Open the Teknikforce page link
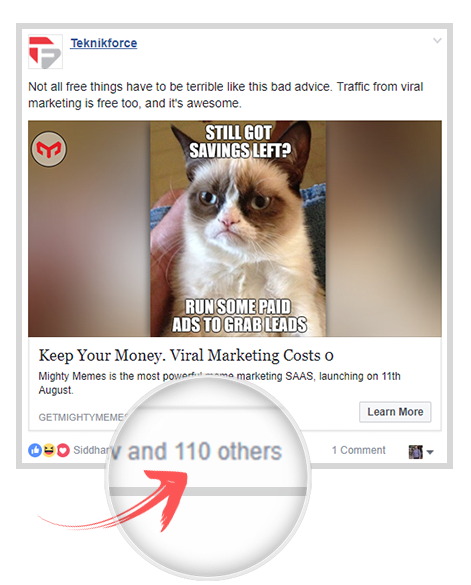The width and height of the screenshot is (471, 585). point(104,43)
